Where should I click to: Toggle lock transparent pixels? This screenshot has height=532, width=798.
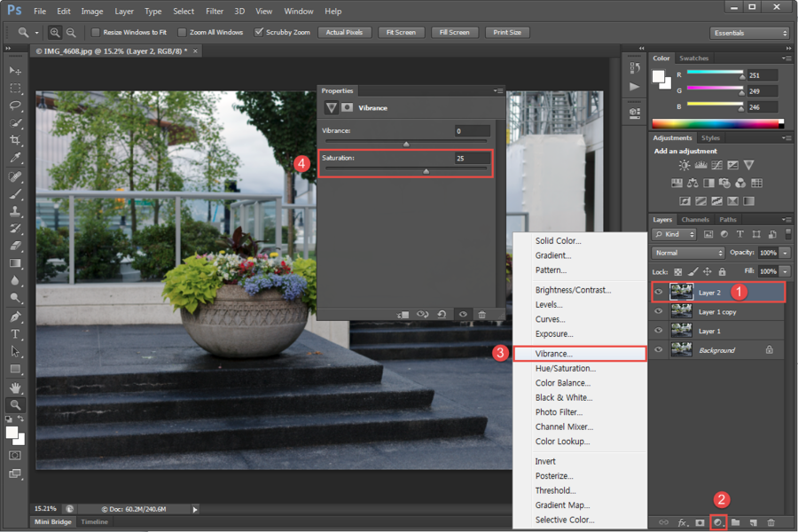(x=678, y=272)
